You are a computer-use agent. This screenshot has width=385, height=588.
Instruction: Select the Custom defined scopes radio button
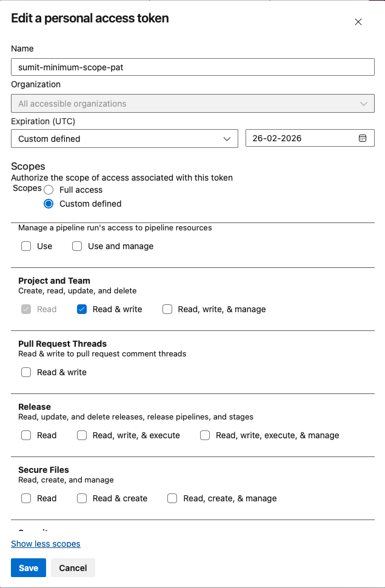(x=49, y=204)
